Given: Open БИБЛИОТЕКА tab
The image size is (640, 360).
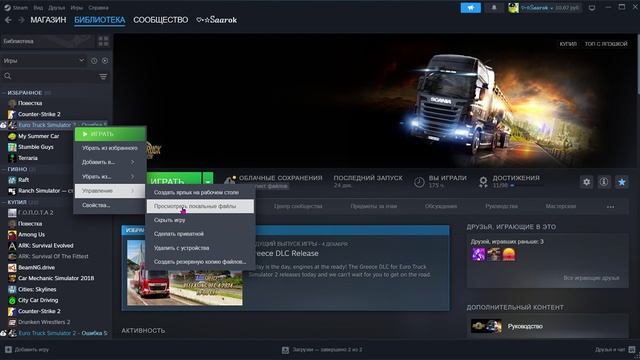Looking at the screenshot, I should coord(100,20).
